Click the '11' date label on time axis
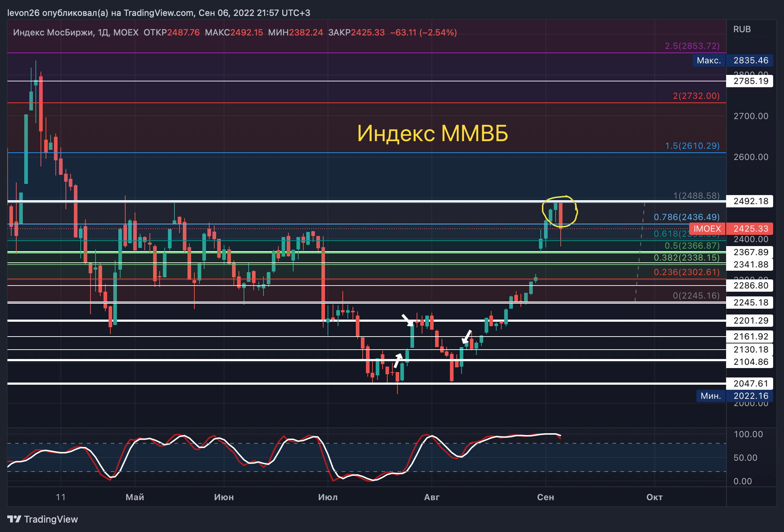The width and height of the screenshot is (784, 532). (61, 497)
